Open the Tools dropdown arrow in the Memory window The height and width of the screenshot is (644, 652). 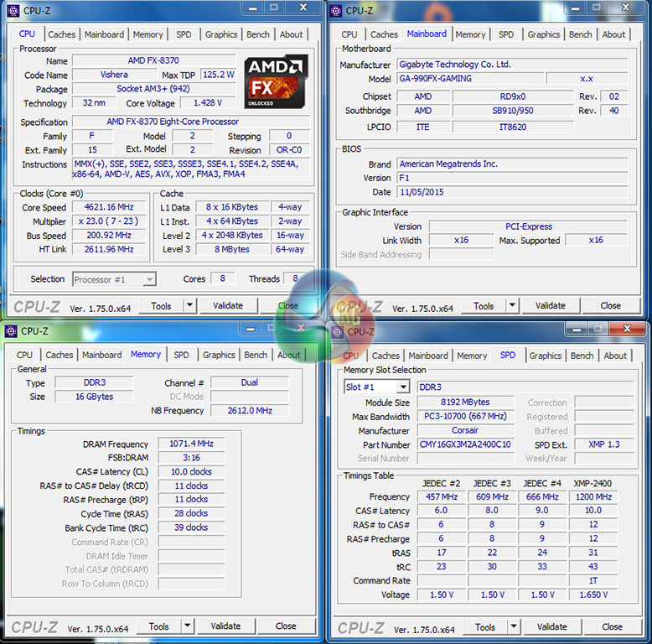[x=188, y=626]
